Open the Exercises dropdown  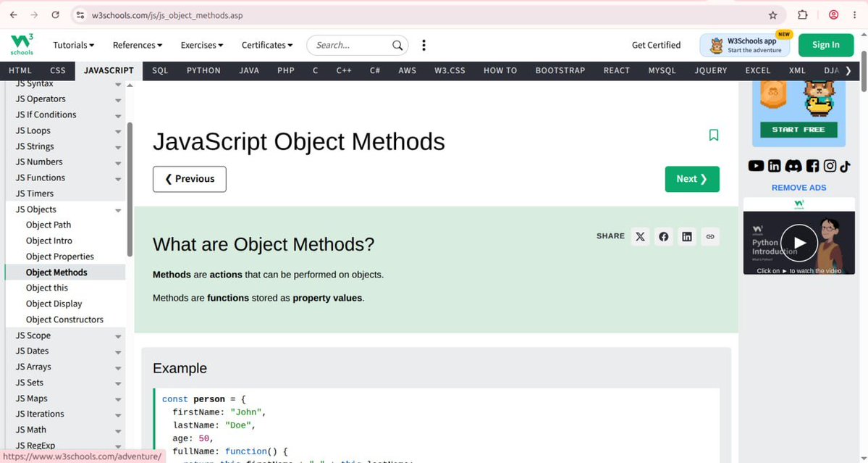pos(201,46)
